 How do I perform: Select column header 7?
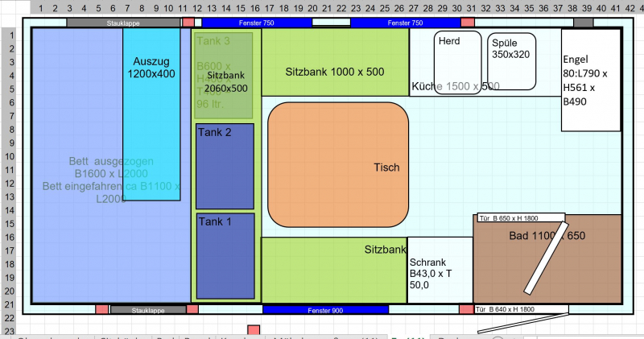[127, 8]
